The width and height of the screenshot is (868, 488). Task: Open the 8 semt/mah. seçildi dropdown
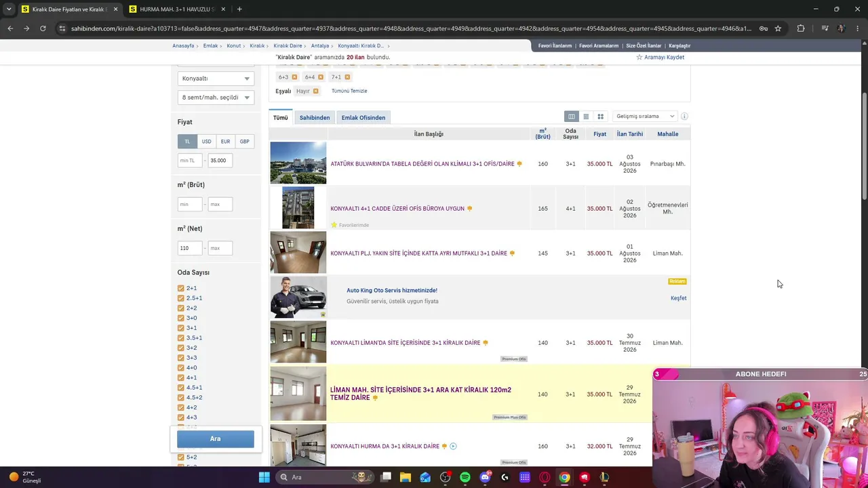coord(216,98)
